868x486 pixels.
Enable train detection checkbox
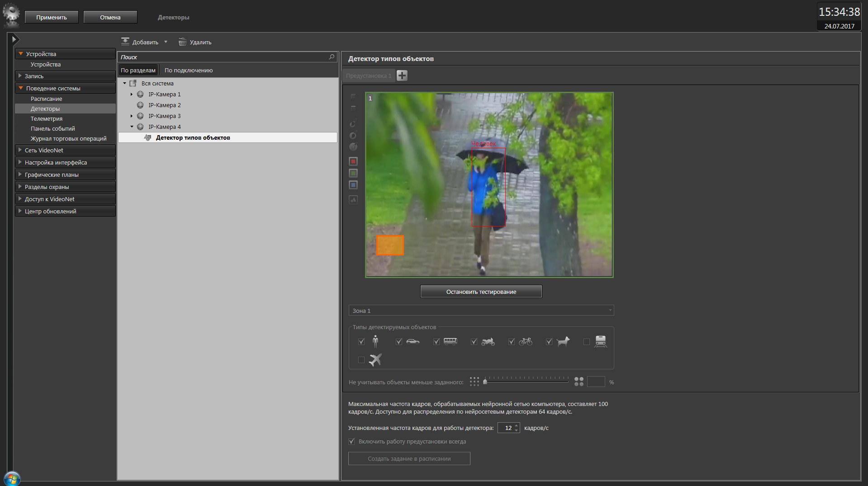pos(587,342)
